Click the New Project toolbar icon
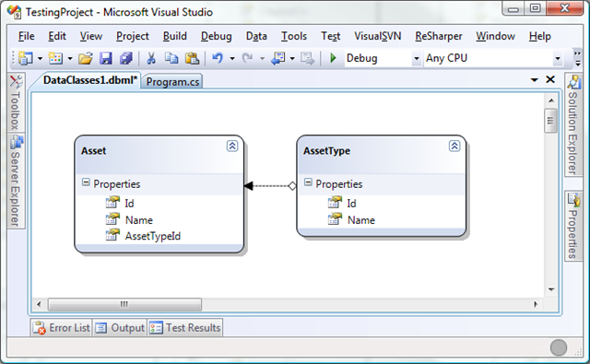The width and height of the screenshot is (590, 364). tap(26, 58)
